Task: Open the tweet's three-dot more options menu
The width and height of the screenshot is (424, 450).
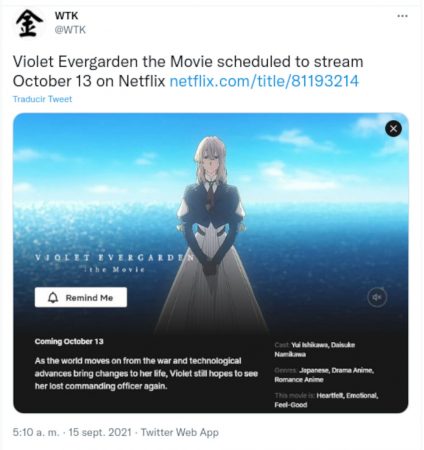Action: (402, 16)
